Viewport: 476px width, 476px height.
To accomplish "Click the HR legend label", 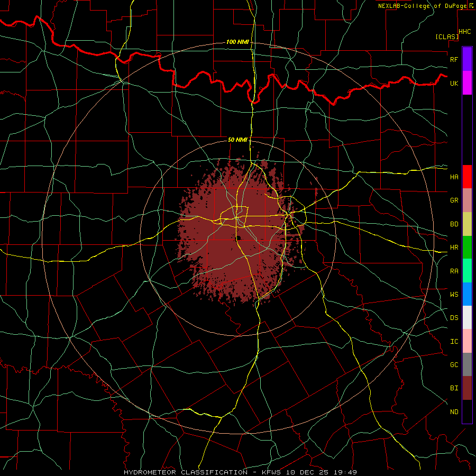I will 454,248.
